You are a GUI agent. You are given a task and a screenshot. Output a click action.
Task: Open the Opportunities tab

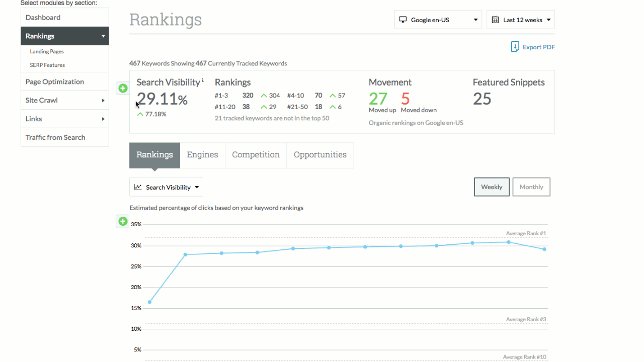(320, 155)
